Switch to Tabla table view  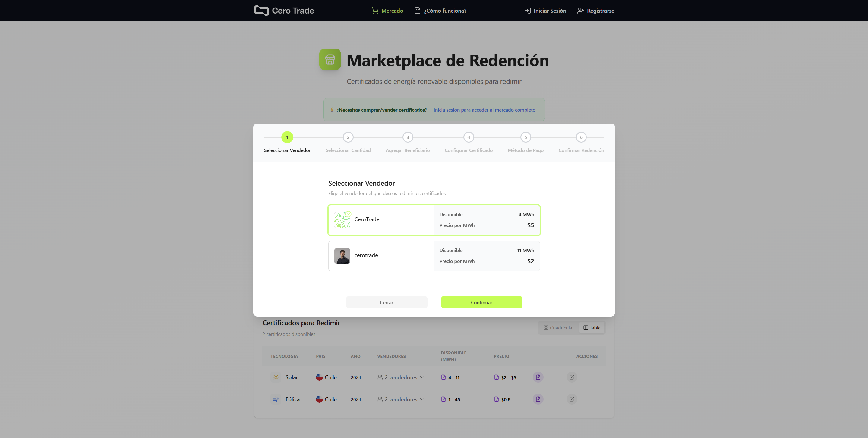tap(592, 327)
